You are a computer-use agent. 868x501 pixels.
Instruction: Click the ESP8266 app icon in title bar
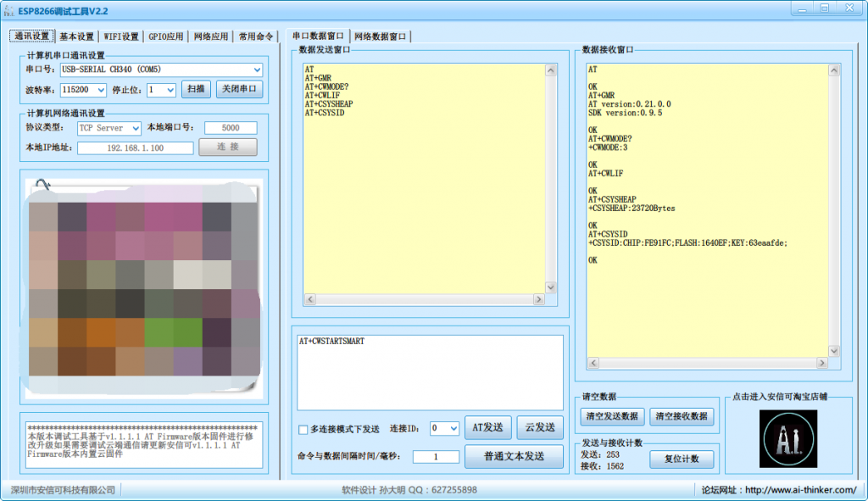click(8, 11)
